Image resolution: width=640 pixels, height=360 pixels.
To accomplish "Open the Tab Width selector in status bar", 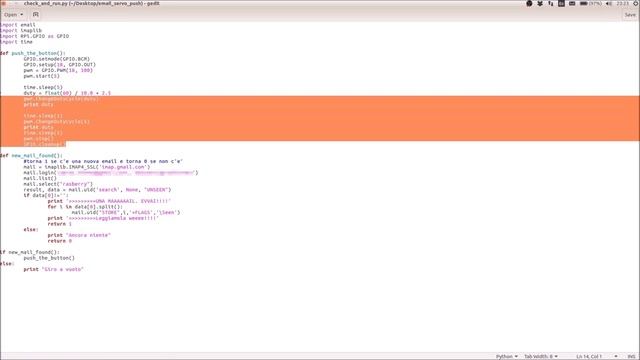I will click(541, 356).
